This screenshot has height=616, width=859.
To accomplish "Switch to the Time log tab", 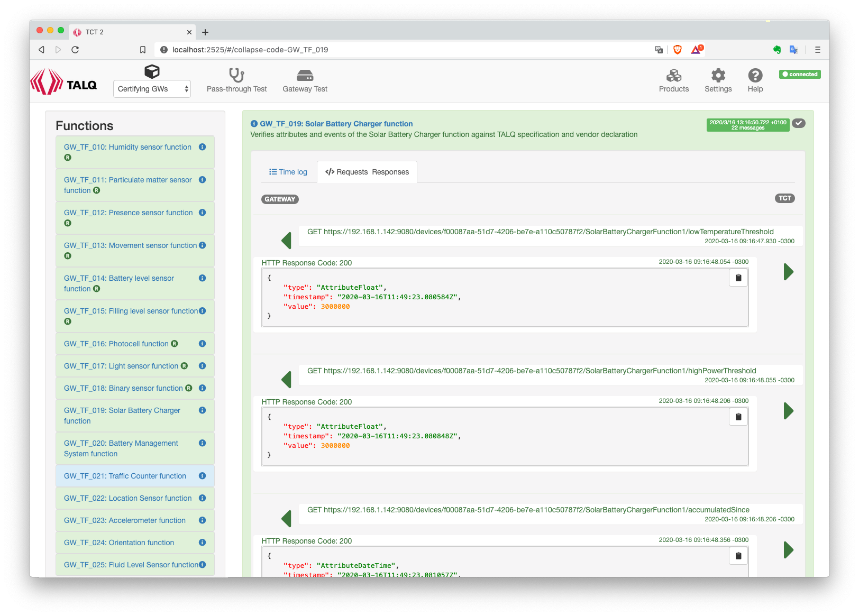I will pos(288,172).
